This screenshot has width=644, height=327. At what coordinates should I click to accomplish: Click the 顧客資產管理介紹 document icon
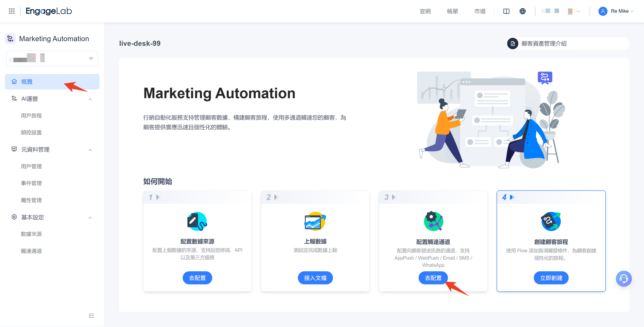coord(513,43)
